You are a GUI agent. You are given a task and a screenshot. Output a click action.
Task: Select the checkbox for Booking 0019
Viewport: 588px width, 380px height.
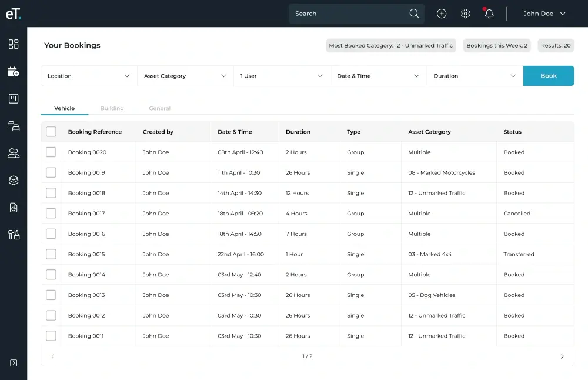point(51,172)
